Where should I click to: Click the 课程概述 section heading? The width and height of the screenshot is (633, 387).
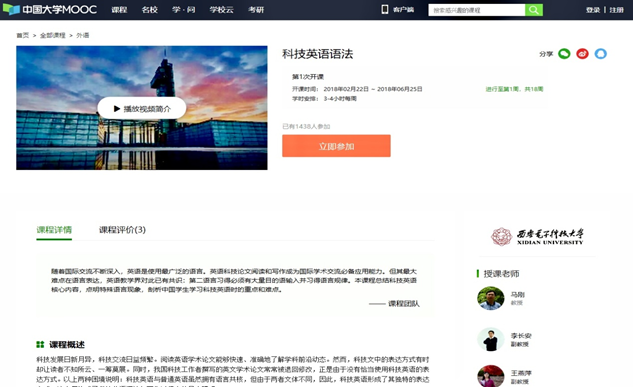(x=67, y=345)
